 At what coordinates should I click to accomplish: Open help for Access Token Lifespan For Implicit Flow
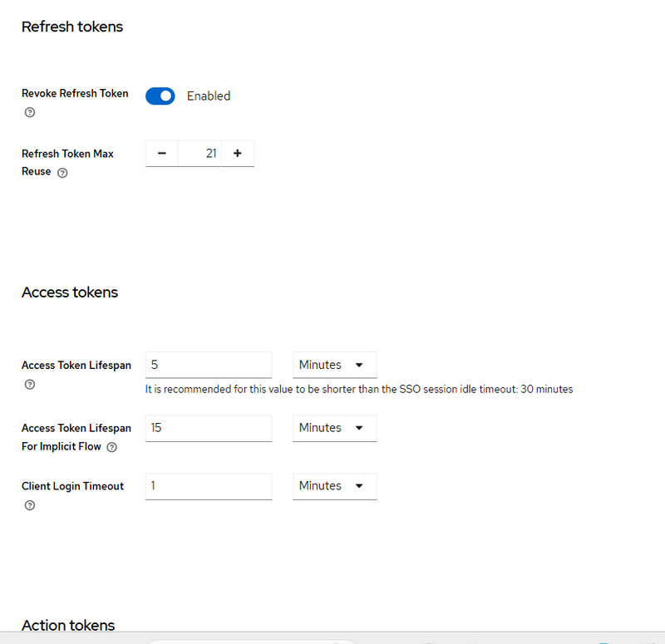point(111,447)
